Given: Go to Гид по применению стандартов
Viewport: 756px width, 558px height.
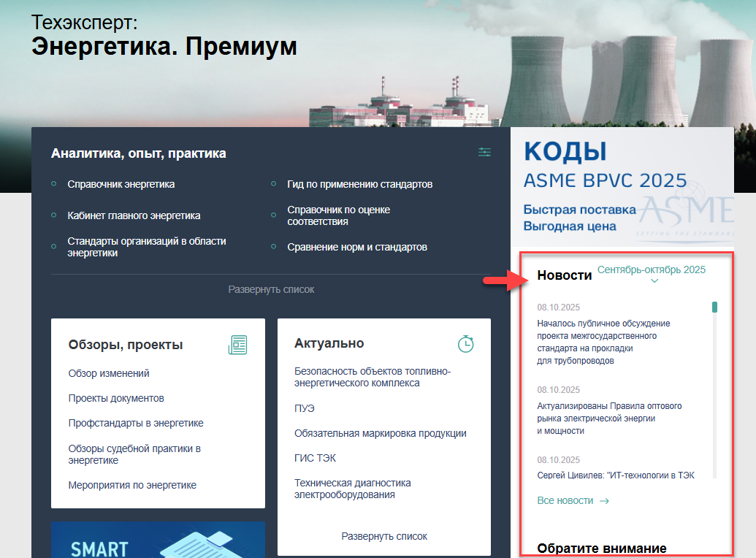Looking at the screenshot, I should click(359, 184).
